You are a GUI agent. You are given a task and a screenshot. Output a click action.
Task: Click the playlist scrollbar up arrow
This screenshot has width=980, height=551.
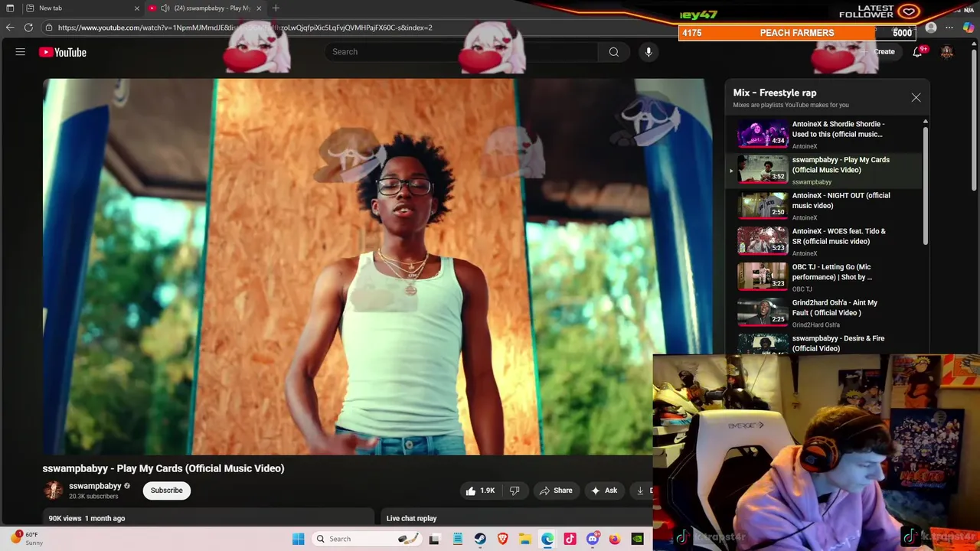tap(925, 122)
